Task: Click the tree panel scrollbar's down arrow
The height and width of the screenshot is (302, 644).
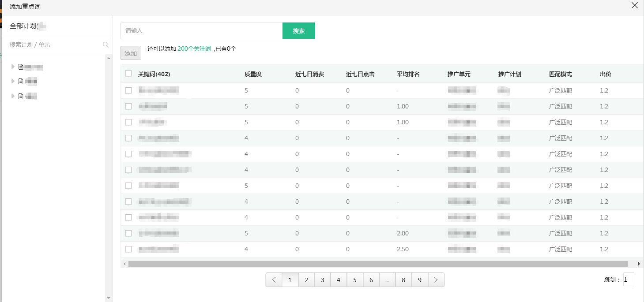Action: click(x=109, y=298)
